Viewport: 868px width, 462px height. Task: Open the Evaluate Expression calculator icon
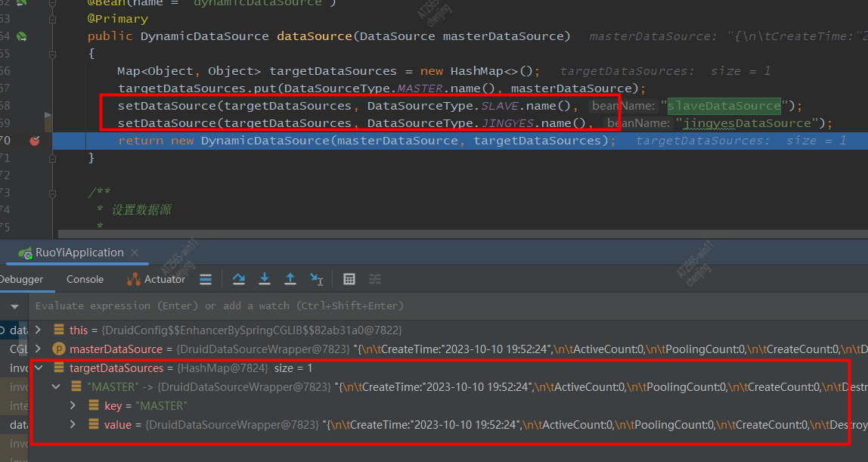[349, 280]
